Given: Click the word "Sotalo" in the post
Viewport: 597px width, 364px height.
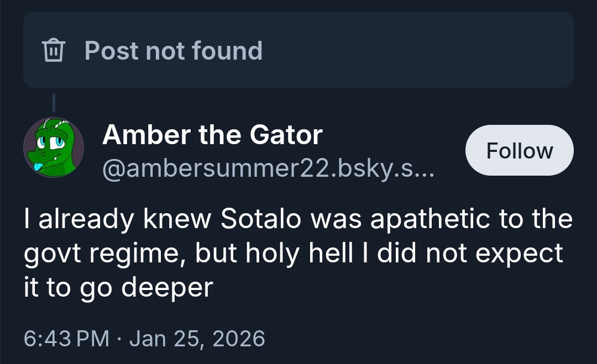Looking at the screenshot, I should [261, 219].
